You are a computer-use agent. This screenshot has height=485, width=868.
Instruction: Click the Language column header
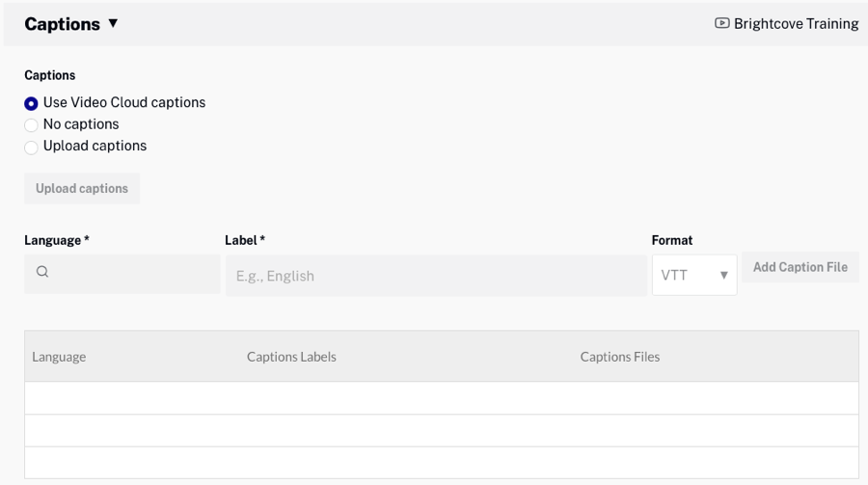pyautogui.click(x=59, y=357)
